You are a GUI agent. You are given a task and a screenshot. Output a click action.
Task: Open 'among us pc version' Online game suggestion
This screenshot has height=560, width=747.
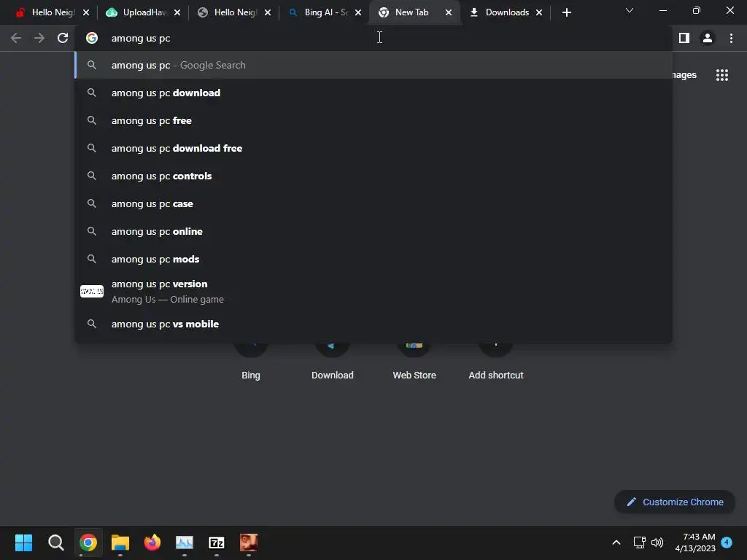(x=373, y=292)
